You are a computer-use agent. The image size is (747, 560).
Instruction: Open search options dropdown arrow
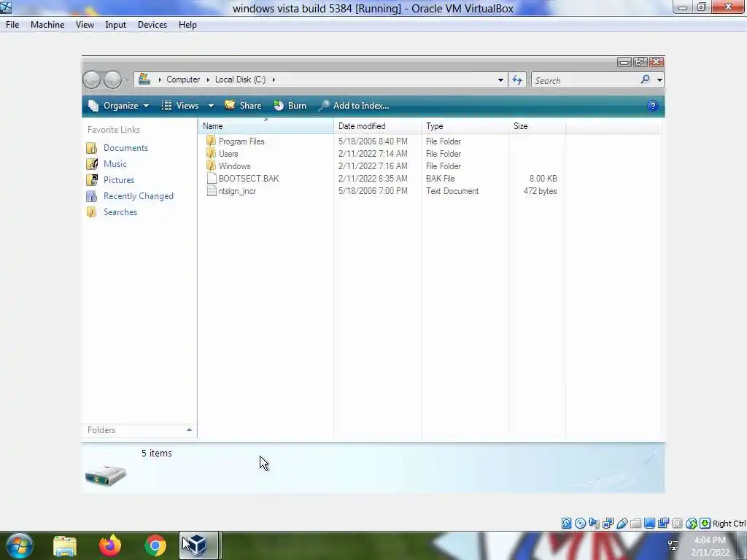pos(659,80)
